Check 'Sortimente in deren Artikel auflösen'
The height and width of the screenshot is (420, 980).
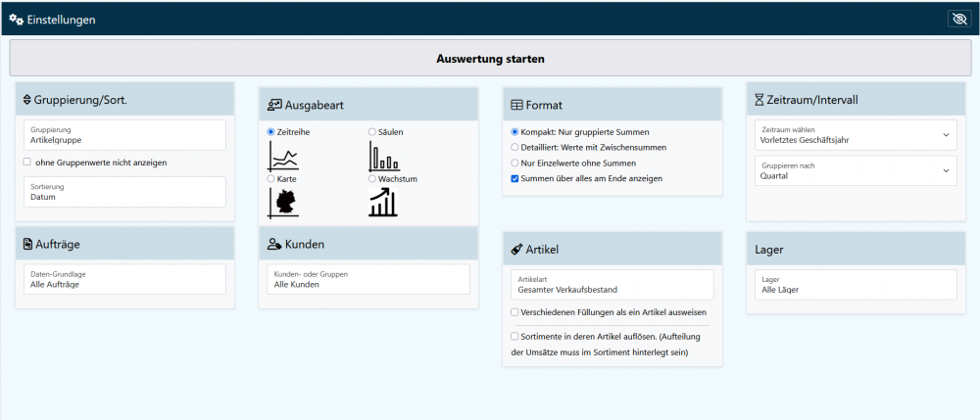515,336
